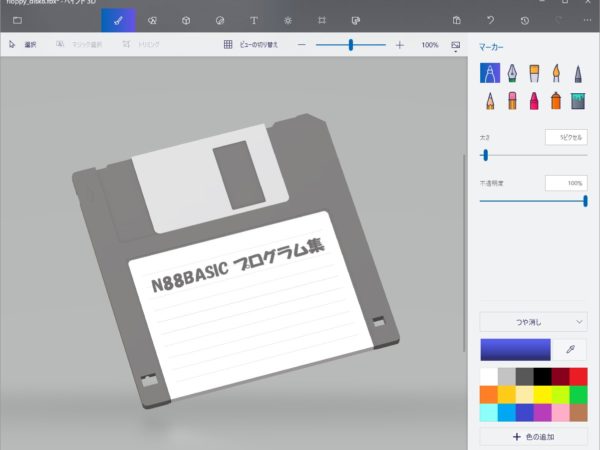Select the Pencil brush
The height and width of the screenshot is (450, 600).
click(x=490, y=101)
